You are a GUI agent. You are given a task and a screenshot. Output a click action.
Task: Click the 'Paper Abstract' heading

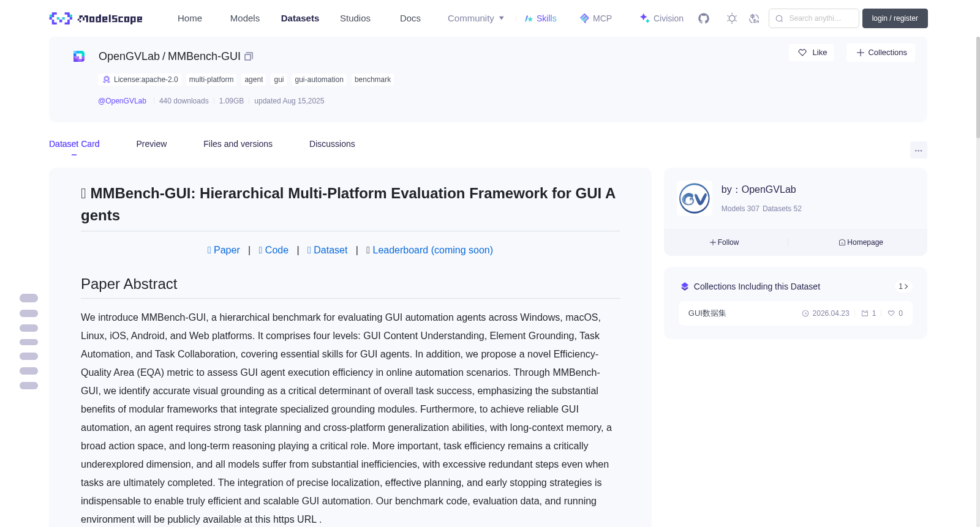(129, 284)
